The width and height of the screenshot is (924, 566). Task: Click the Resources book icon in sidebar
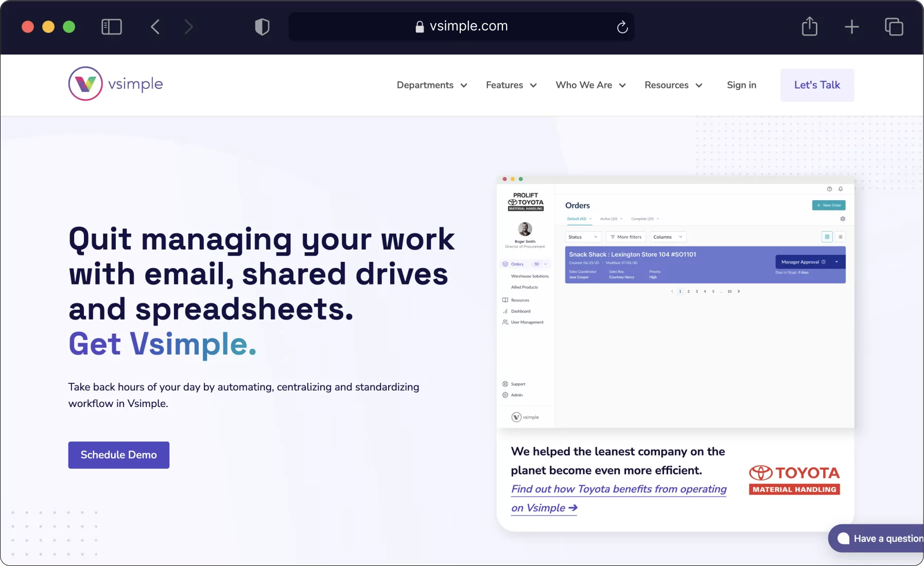(x=505, y=300)
